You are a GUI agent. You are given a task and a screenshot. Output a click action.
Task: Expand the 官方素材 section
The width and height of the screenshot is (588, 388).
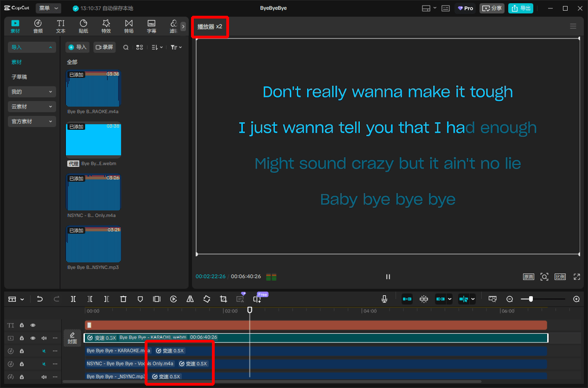coord(32,121)
